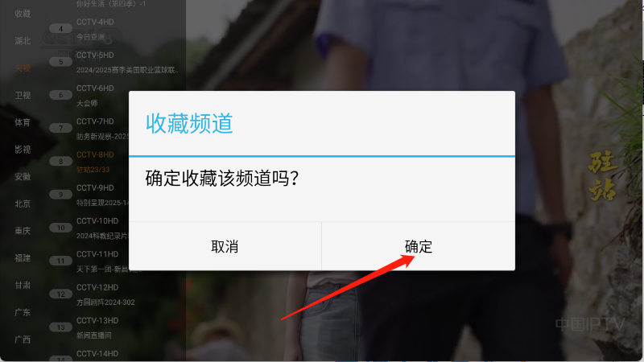Select the 广东 category

[23, 312]
